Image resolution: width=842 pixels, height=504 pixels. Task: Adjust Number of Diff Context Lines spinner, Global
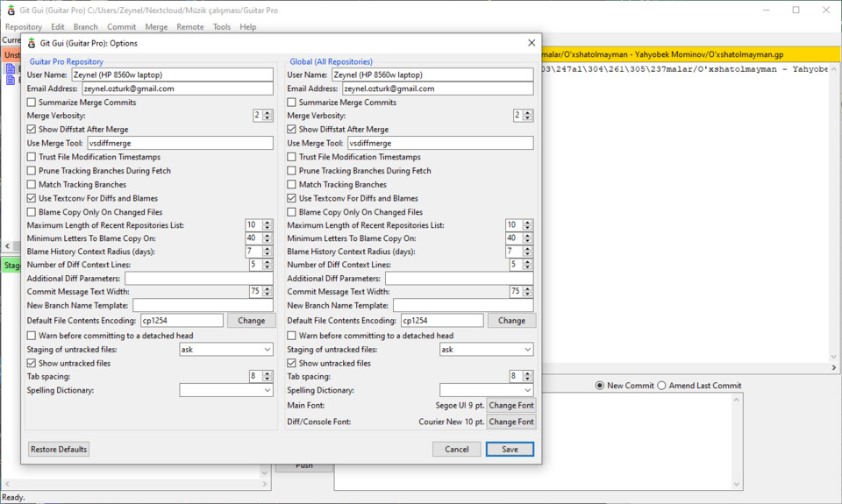tap(521, 265)
